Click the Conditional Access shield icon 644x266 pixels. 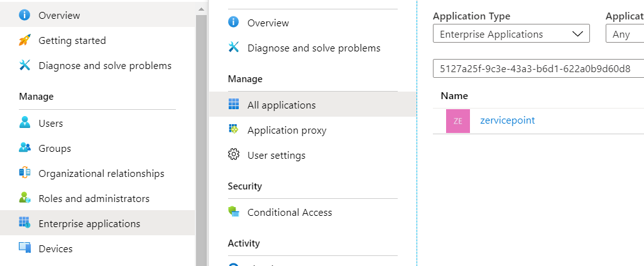pyautogui.click(x=234, y=212)
